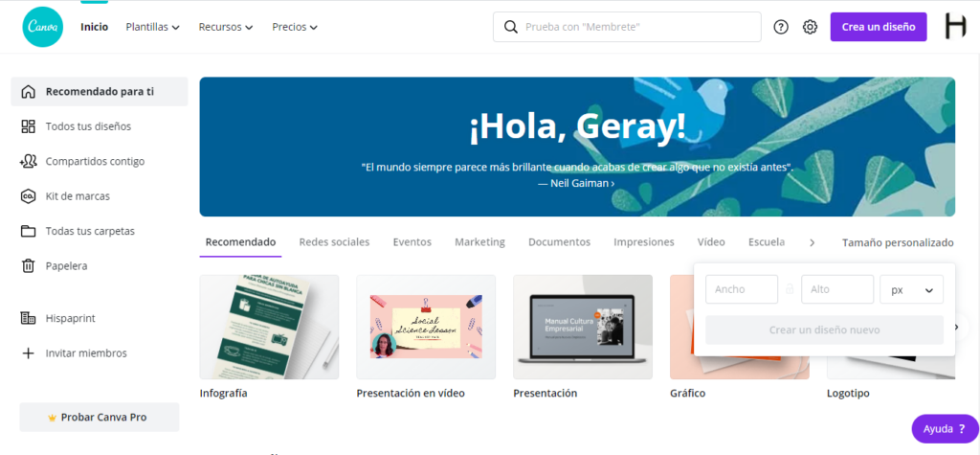The height and width of the screenshot is (455, 980).
Task: Open Todas tus carpetas in sidebar
Action: point(99,231)
